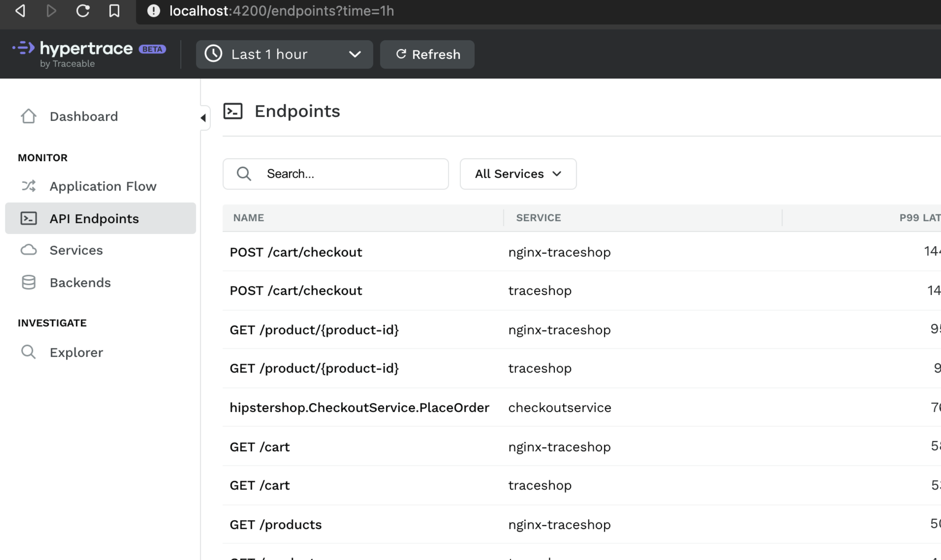Open hipstershop.CheckoutService.PlaceOrder endpoint

click(x=359, y=408)
